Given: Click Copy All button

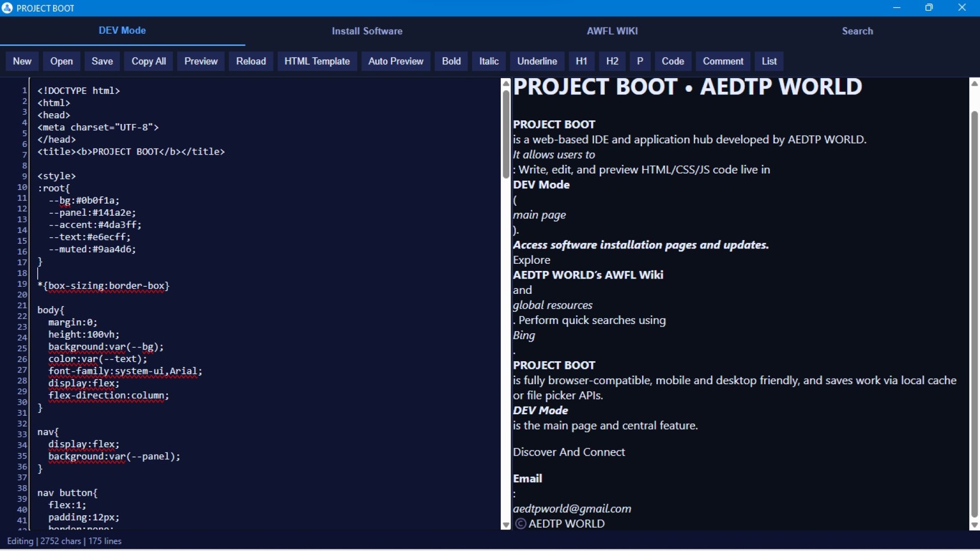Looking at the screenshot, I should tap(149, 61).
